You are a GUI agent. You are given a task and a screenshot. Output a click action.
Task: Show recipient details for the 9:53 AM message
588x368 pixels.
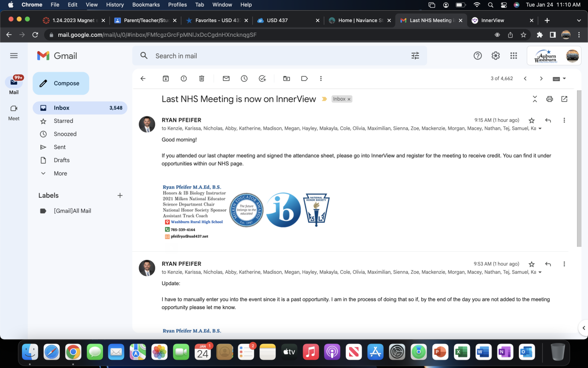(540, 272)
